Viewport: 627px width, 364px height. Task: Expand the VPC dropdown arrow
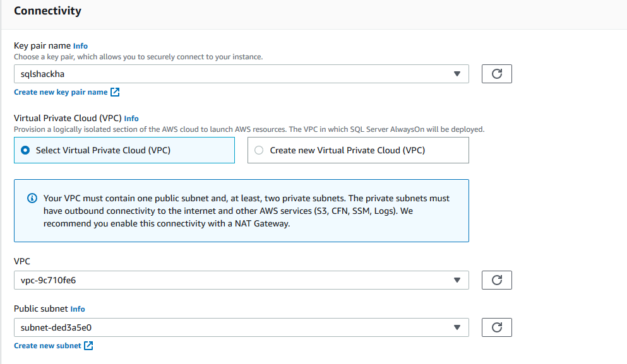click(x=457, y=280)
